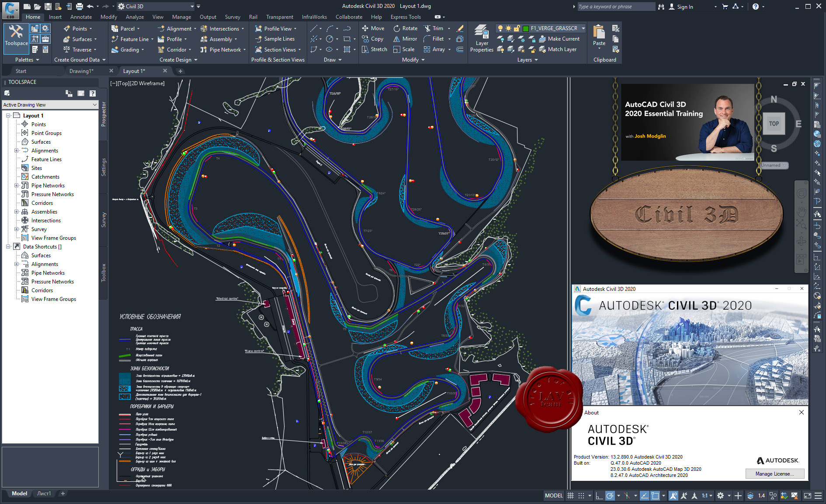Toggle object snap in status bar

(655, 496)
